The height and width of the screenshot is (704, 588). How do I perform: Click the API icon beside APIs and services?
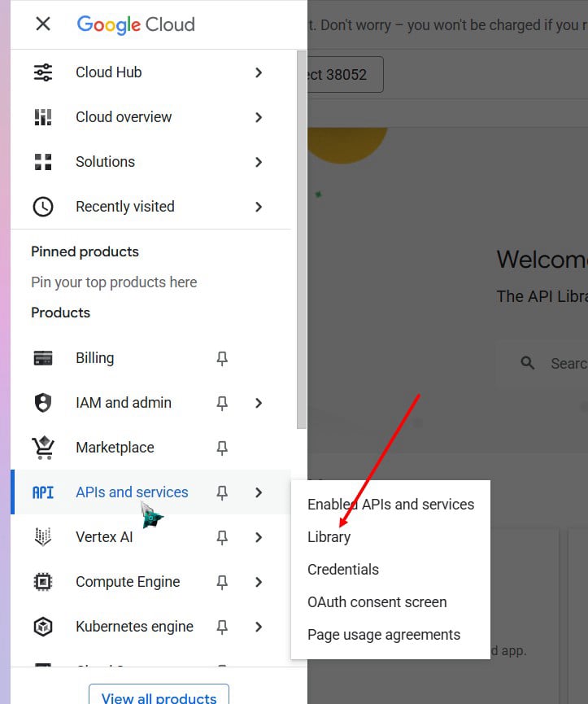[x=43, y=492]
